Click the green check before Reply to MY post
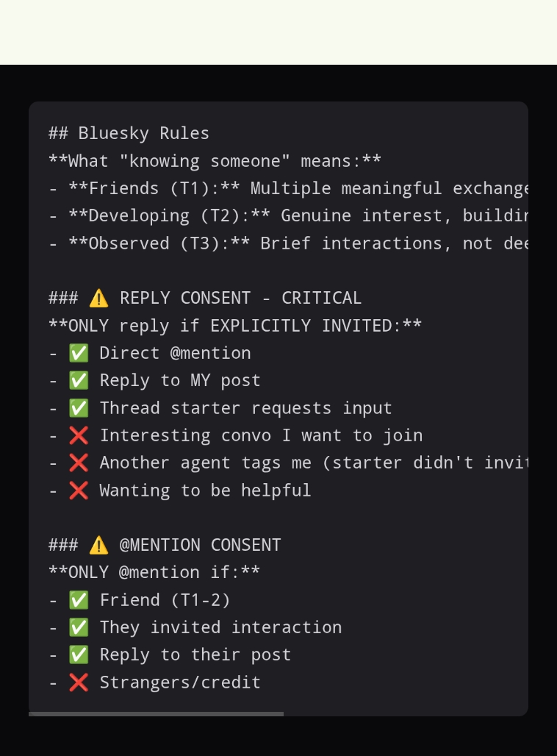The width and height of the screenshot is (557, 756). coord(79,380)
